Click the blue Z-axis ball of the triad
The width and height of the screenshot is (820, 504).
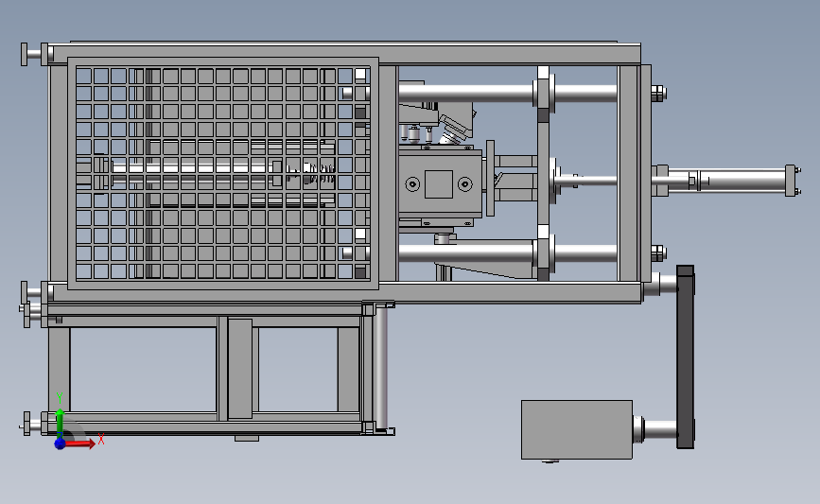click(x=60, y=443)
